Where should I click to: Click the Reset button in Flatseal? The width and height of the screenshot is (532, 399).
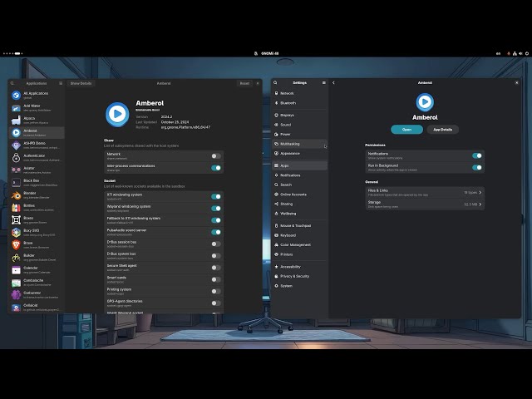[244, 83]
